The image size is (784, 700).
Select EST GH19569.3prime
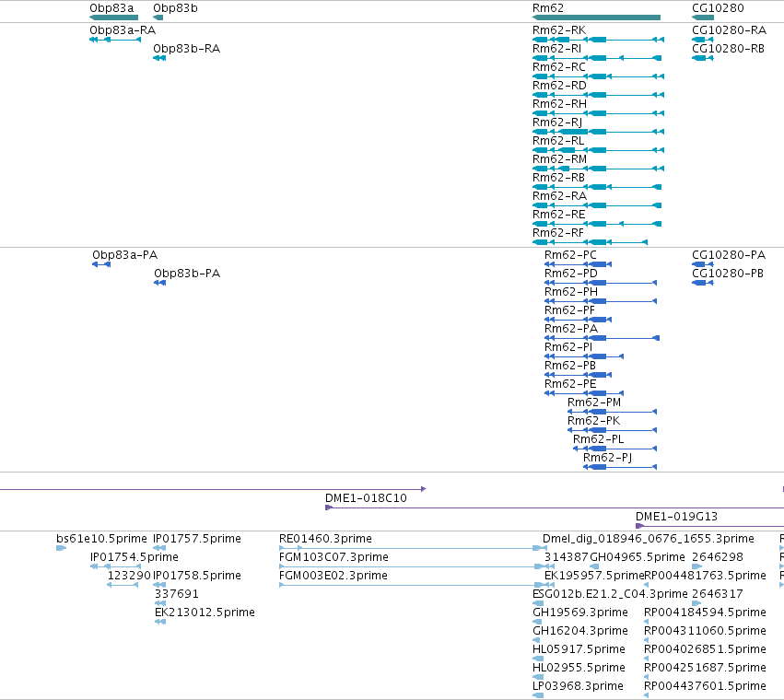tap(537, 622)
